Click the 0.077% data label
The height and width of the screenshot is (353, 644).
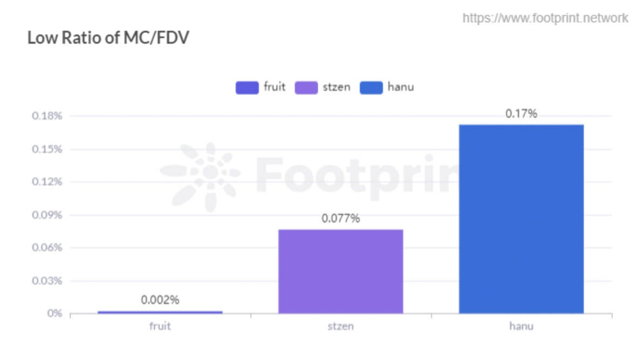pyautogui.click(x=340, y=219)
